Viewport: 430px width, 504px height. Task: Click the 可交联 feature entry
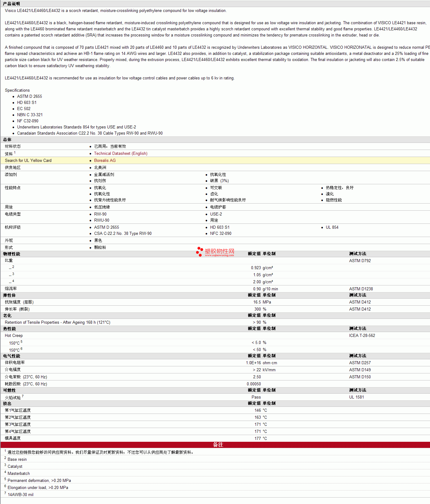click(216, 188)
